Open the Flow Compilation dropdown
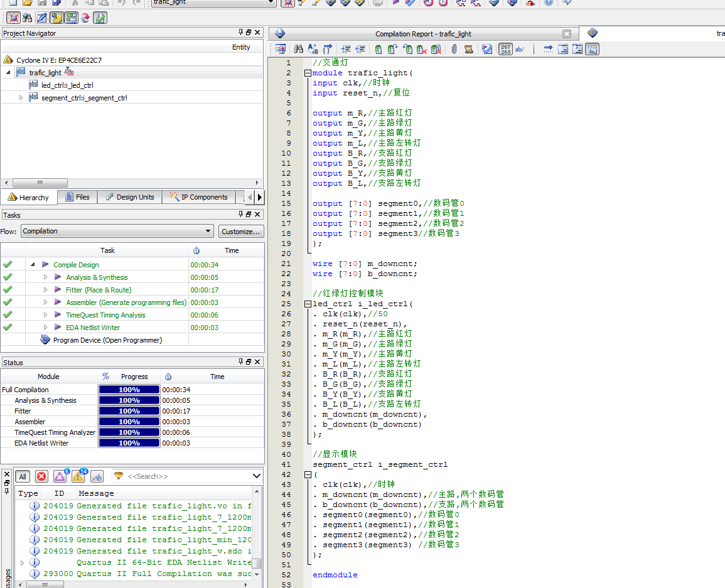725x588 pixels. (117, 231)
